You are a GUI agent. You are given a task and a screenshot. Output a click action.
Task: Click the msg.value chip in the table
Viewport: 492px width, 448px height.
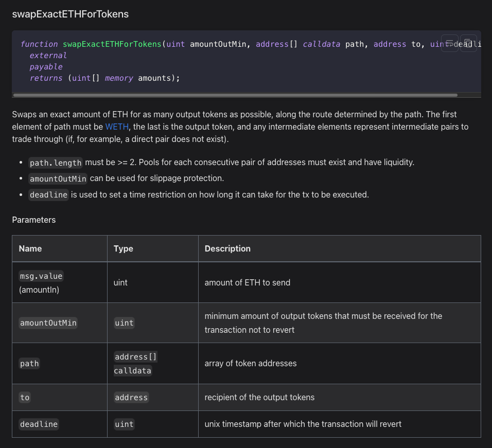coord(41,276)
